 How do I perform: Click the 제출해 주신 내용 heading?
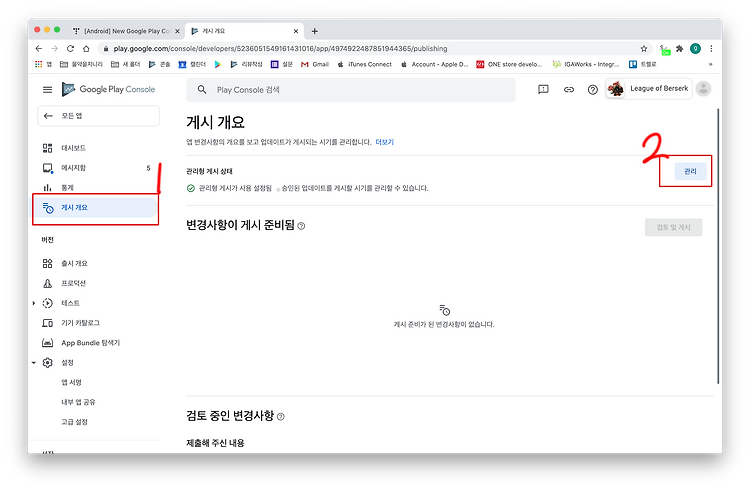coord(215,443)
